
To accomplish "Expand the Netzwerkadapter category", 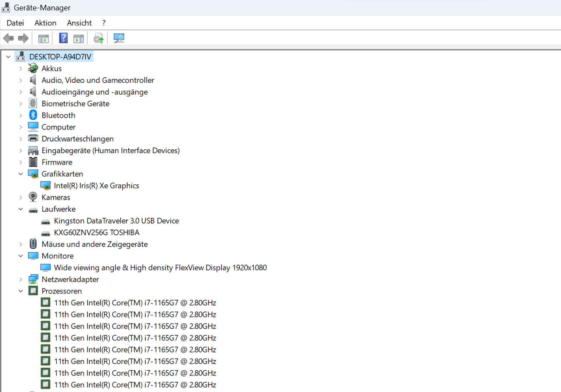I will pyautogui.click(x=20, y=279).
